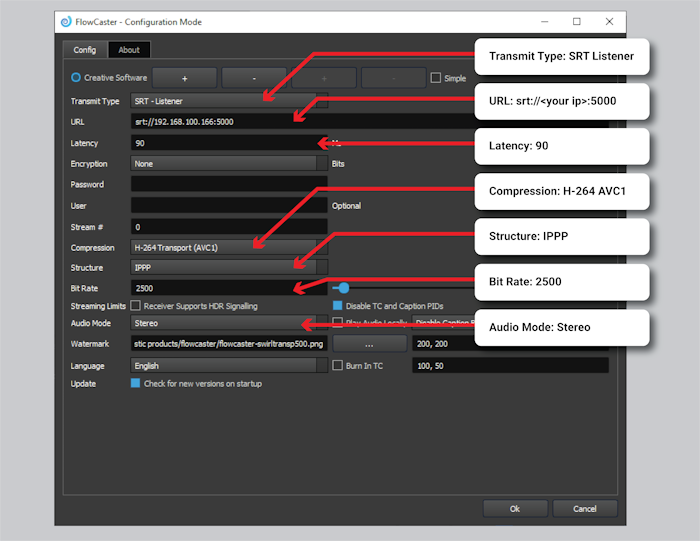
Task: Click the 'Bits' text beside Encryption
Action: pyautogui.click(x=338, y=164)
